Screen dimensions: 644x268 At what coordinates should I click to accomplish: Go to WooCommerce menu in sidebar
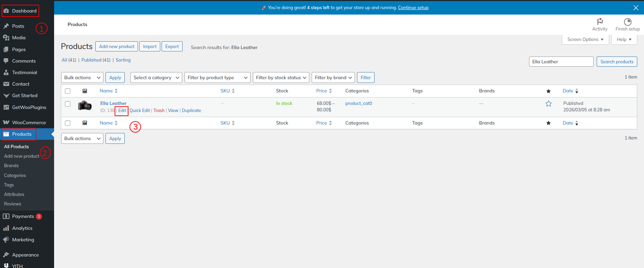(29, 122)
